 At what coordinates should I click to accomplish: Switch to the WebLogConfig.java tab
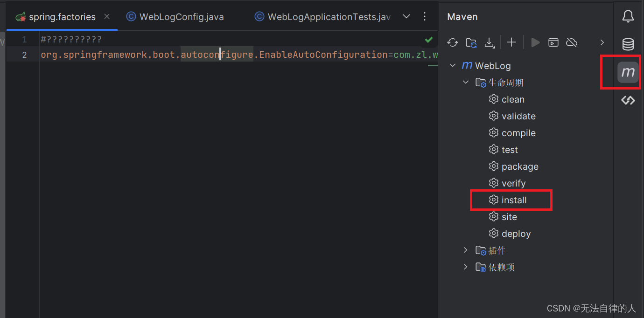(175, 17)
